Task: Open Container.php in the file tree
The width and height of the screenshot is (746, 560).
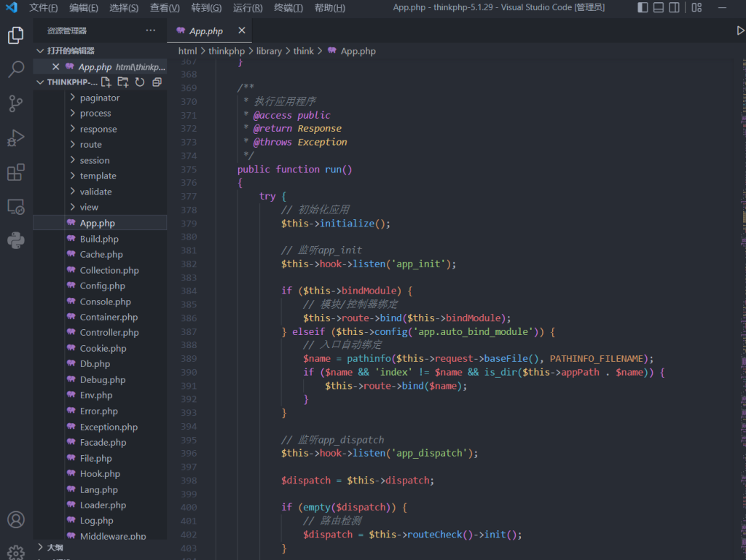Action: [109, 317]
